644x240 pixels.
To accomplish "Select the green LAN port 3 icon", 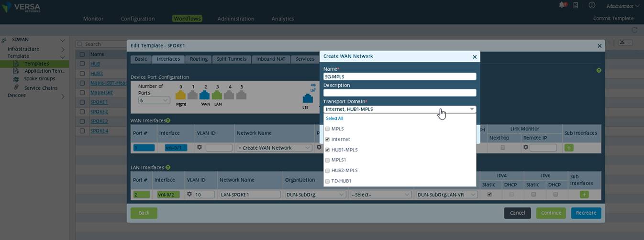I will click(x=217, y=95).
